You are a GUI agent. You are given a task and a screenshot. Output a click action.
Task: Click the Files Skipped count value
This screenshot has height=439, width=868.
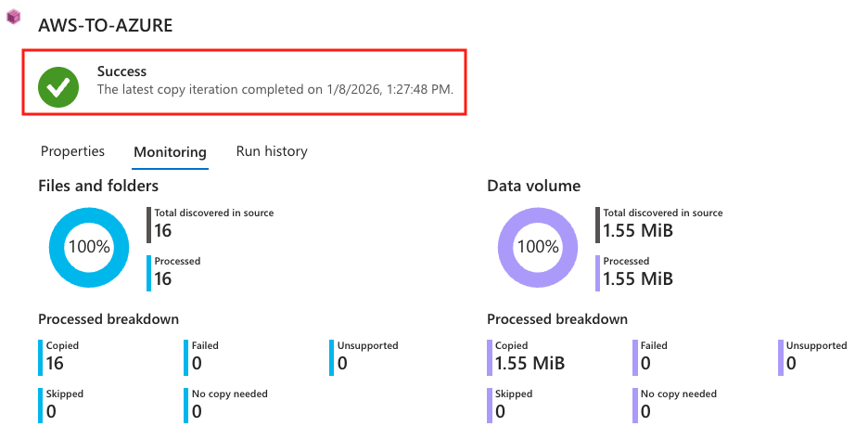51,411
